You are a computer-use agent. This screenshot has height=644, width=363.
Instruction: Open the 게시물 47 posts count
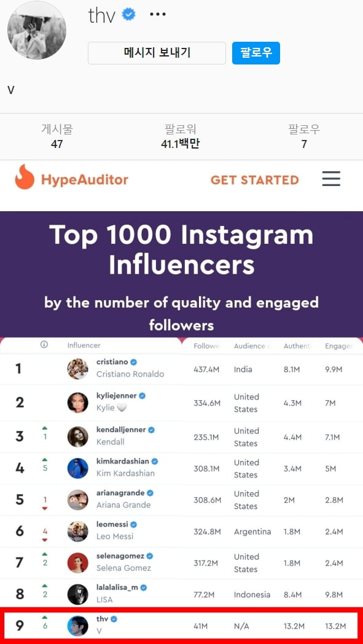[x=57, y=137]
